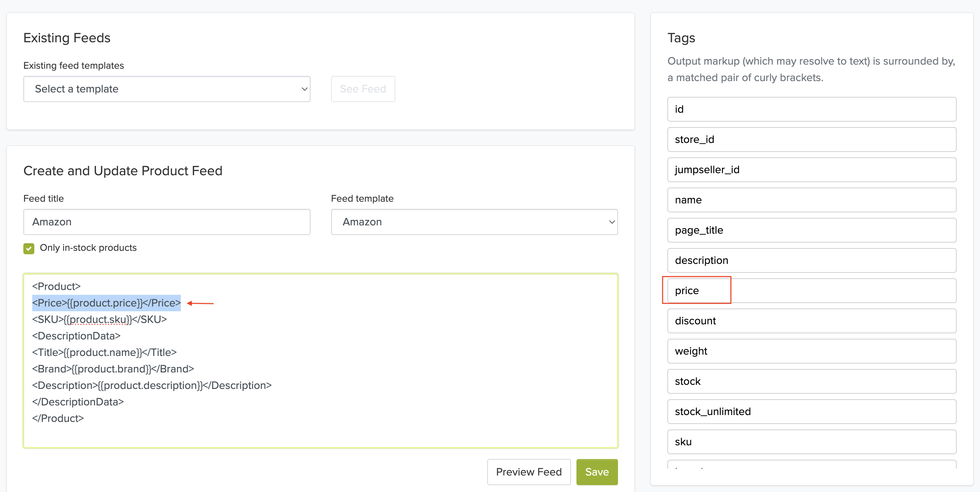Click into the Feed title input
The width and height of the screenshot is (980, 492).
167,222
